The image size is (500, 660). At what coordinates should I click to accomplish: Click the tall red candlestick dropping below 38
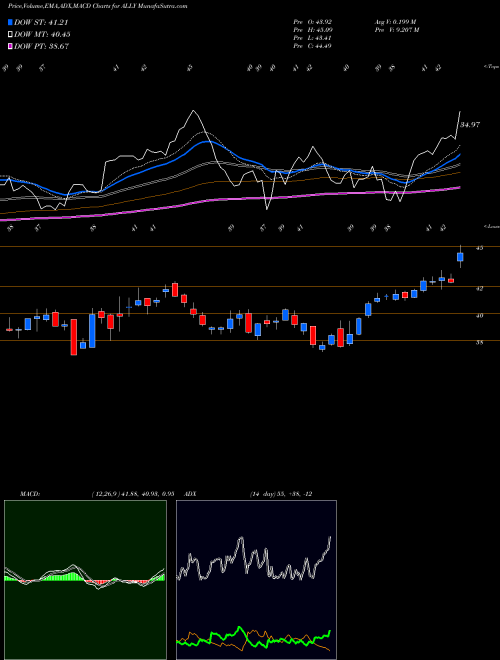pyautogui.click(x=74, y=337)
